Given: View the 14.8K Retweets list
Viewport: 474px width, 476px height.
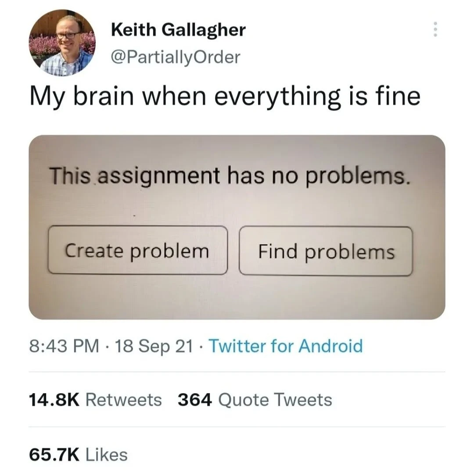Looking at the screenshot, I should coord(95,400).
